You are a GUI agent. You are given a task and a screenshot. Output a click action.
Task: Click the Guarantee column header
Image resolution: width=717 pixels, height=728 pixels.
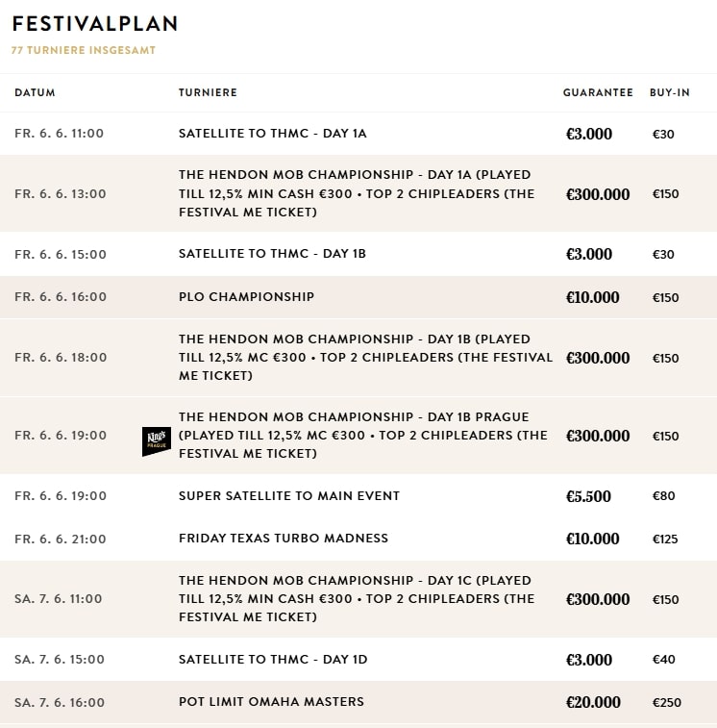point(598,93)
